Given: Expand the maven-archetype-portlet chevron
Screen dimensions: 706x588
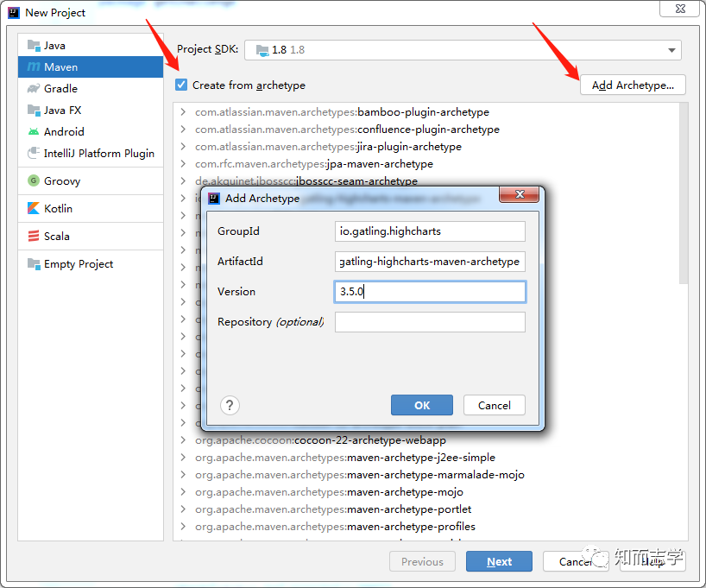Looking at the screenshot, I should click(x=183, y=509).
